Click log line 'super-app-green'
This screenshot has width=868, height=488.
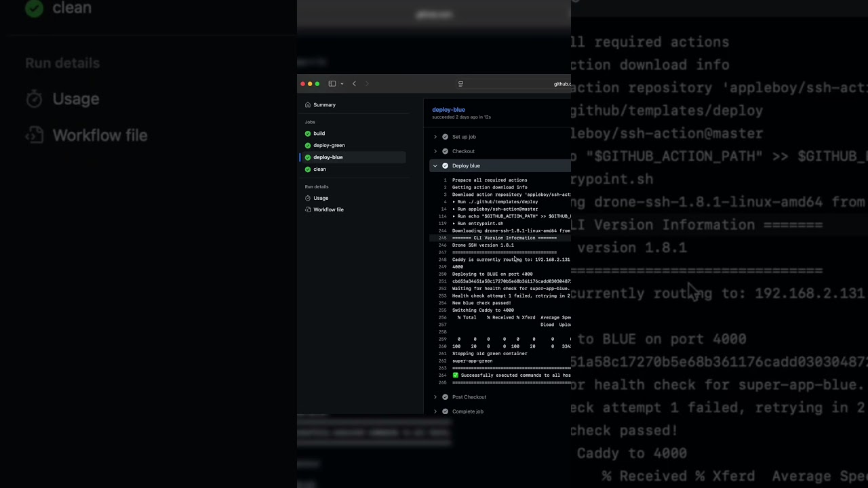tap(473, 361)
